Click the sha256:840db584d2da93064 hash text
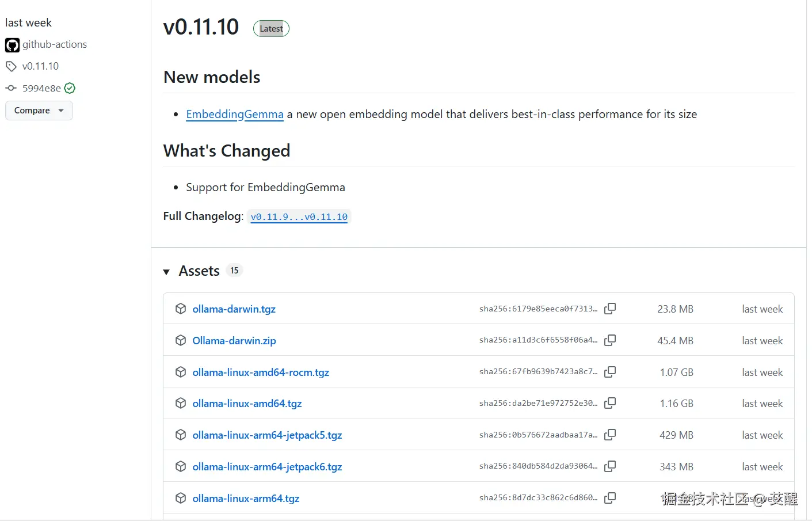This screenshot has width=812, height=521. pyautogui.click(x=538, y=466)
